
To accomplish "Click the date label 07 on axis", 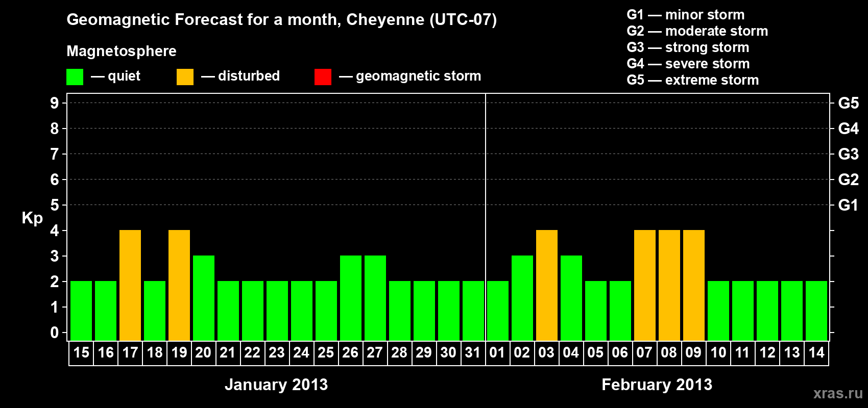I will tap(644, 353).
